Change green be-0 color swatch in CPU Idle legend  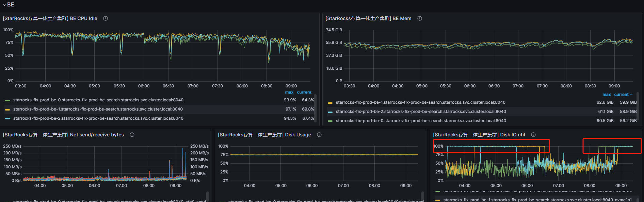point(7,100)
